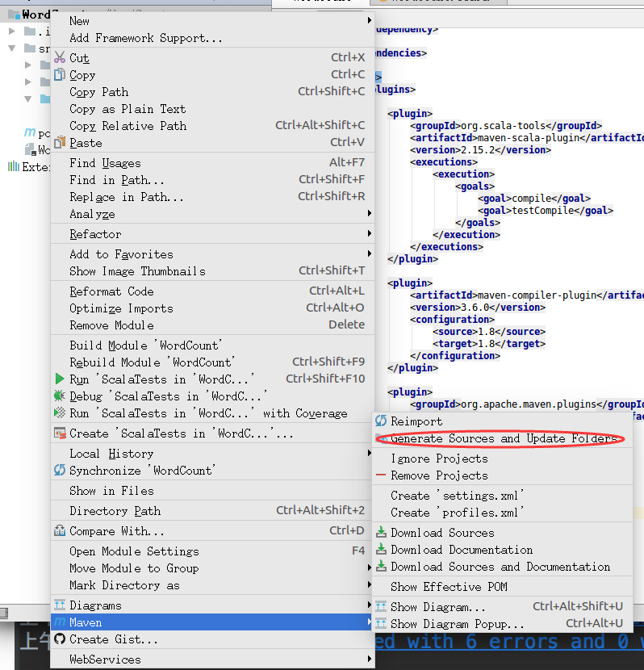Expand the Analyze submenu arrow
644x670 pixels.
370,213
